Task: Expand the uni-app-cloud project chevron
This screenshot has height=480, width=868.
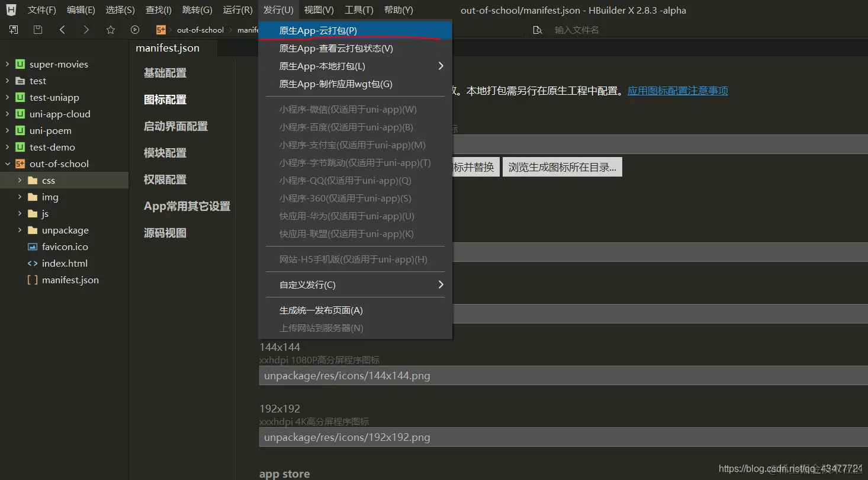Action: coord(7,114)
